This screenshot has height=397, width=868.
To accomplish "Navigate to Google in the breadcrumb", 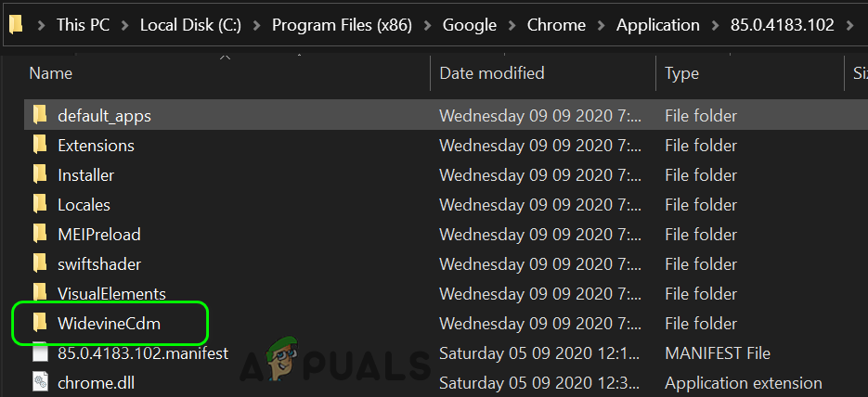I will click(x=469, y=25).
